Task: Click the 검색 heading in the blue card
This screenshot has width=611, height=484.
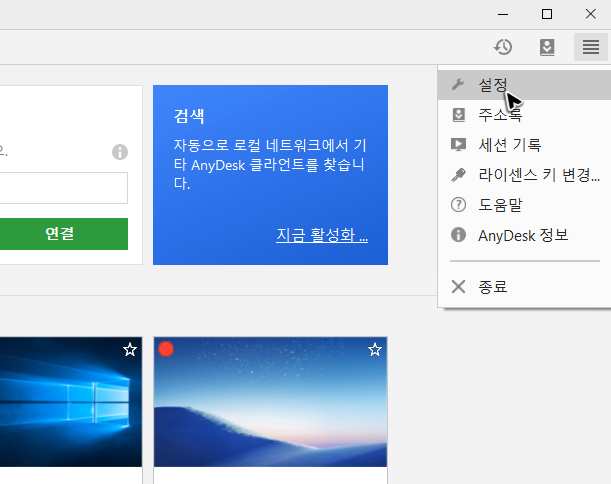Action: [x=189, y=116]
